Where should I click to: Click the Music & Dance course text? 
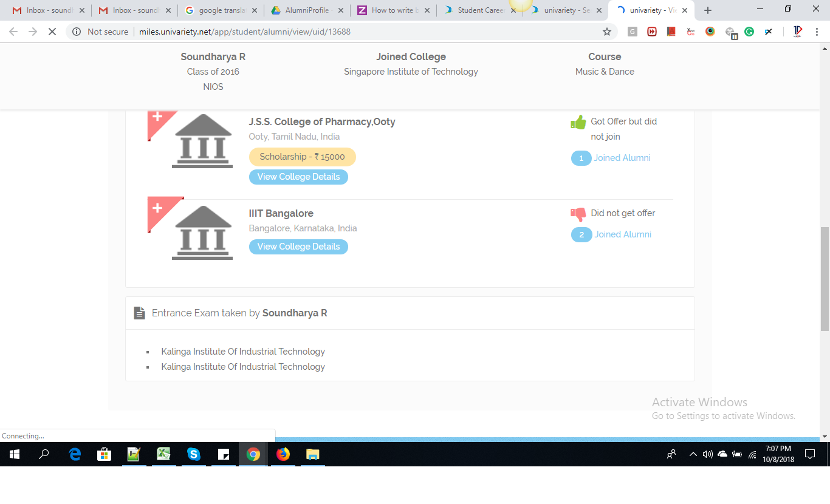tap(605, 72)
